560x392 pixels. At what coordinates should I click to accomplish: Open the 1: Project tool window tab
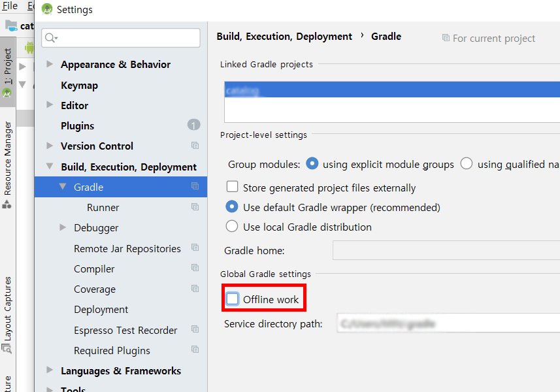point(7,72)
